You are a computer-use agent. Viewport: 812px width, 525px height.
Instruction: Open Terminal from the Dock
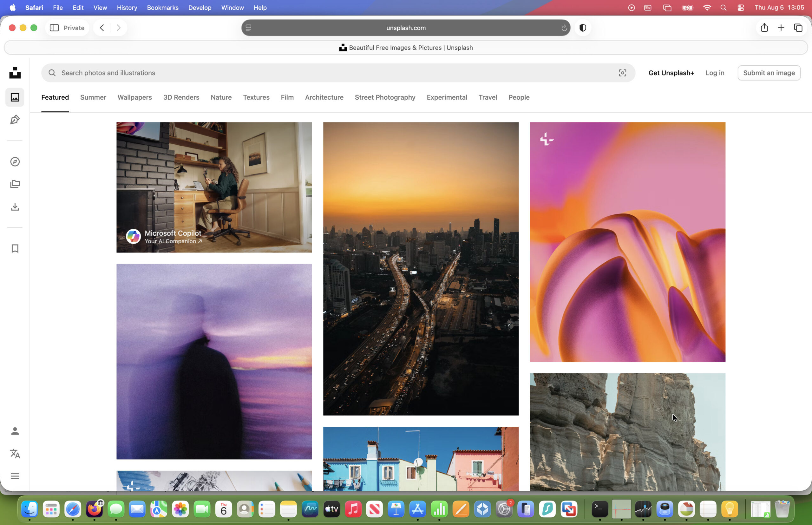point(599,509)
